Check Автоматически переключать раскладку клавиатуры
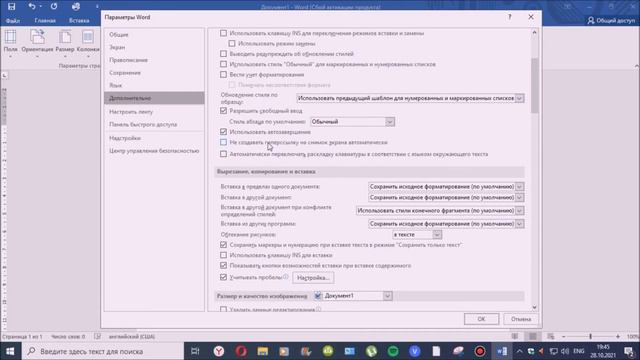Viewport: 640px width, 360px height. pos(223,154)
